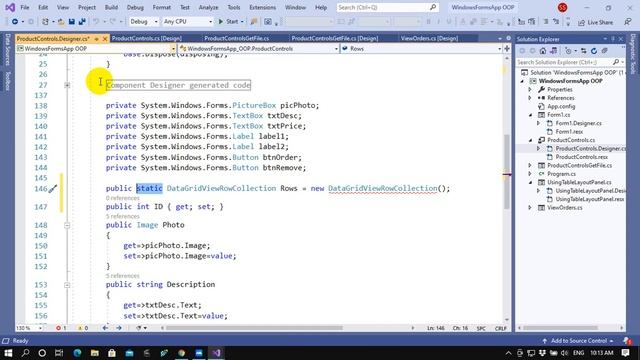Click the Home icon in Solution Explorer
Screen dimensions: 640x360
click(542, 51)
